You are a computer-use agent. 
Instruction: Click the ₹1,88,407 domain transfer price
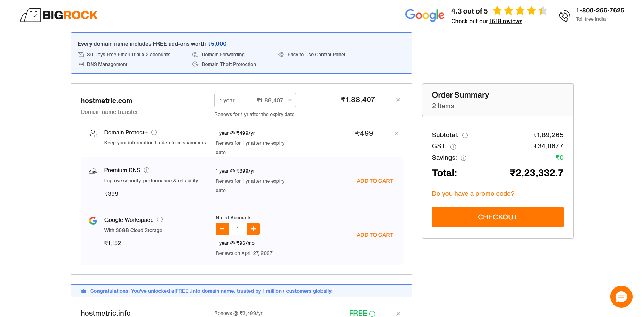click(358, 100)
